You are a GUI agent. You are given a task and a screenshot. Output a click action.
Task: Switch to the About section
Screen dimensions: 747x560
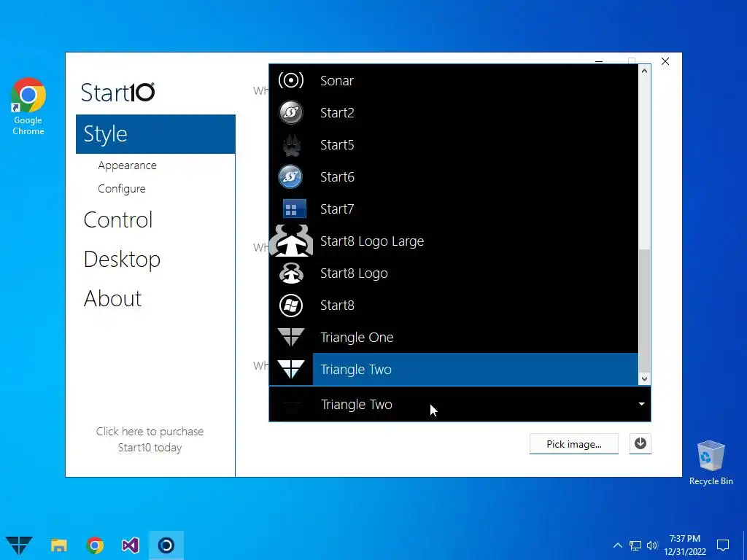pos(112,299)
